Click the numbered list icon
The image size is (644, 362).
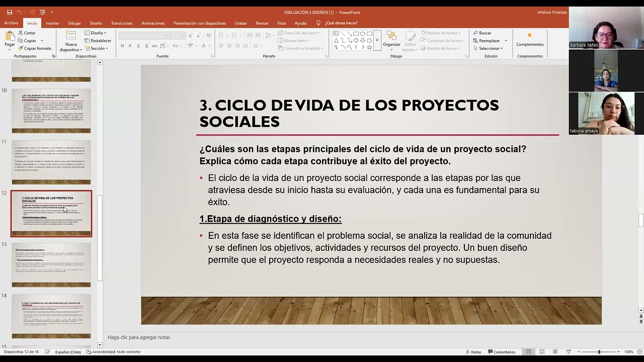pyautogui.click(x=235, y=36)
